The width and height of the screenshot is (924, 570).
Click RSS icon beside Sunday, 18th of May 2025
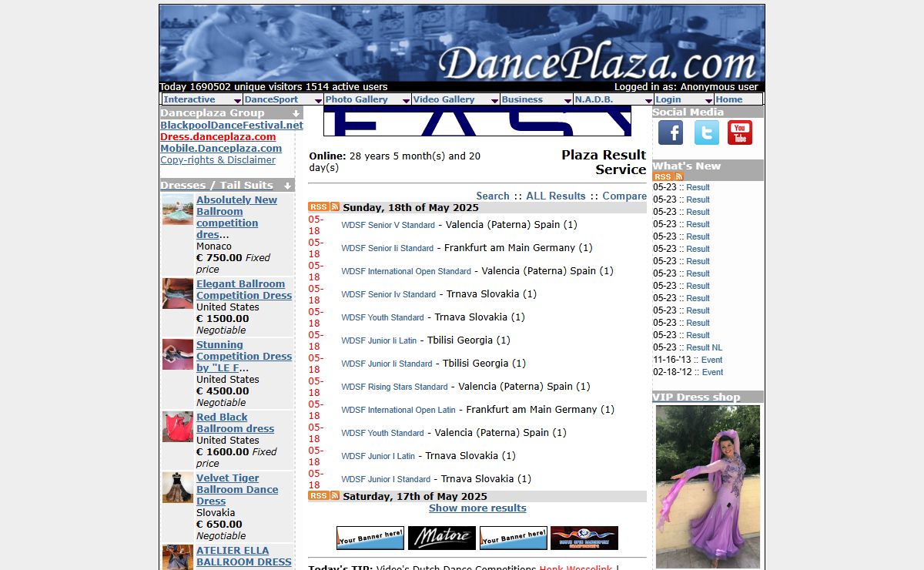click(324, 207)
